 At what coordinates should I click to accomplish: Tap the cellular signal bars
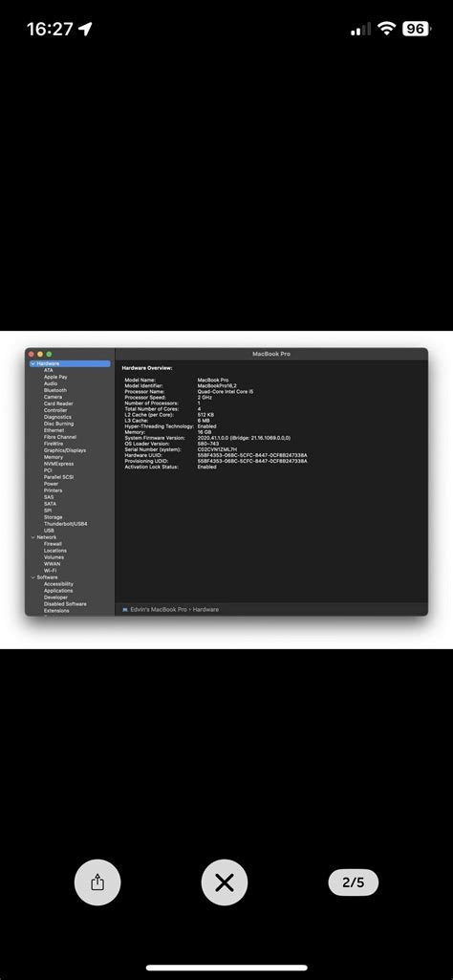point(360,30)
